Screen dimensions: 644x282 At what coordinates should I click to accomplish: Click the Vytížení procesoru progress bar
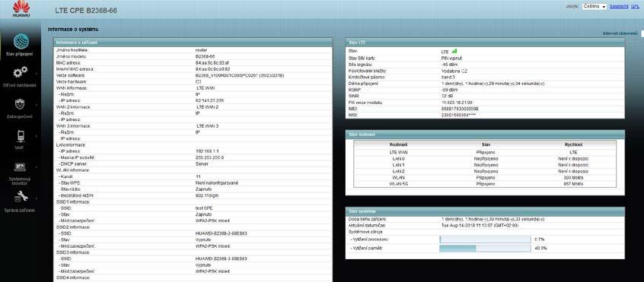coord(485,239)
